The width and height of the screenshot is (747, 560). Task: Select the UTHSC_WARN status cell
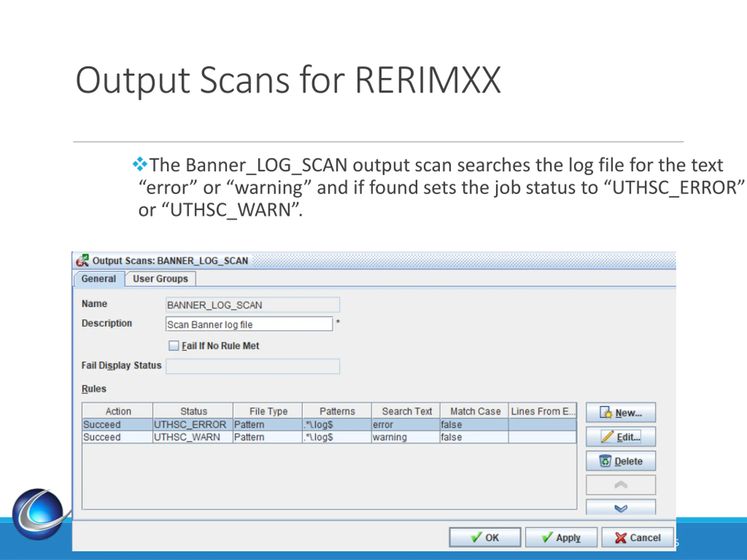click(x=193, y=437)
